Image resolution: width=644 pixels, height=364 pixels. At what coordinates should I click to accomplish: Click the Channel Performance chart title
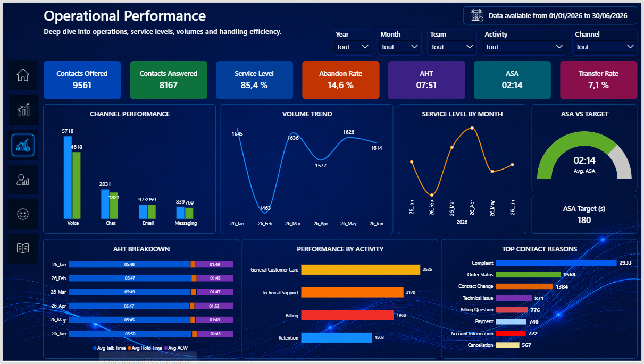[130, 114]
